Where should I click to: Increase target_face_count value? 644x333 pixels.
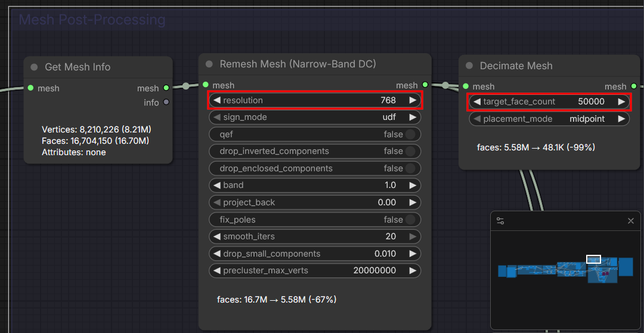pos(621,101)
